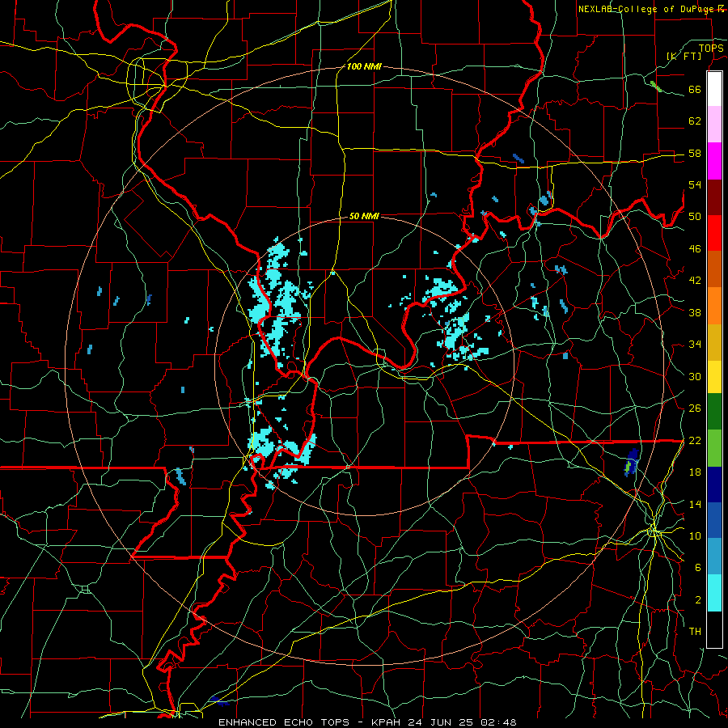The width and height of the screenshot is (728, 728).
Task: Click the legend value 26
Action: pyautogui.click(x=695, y=408)
